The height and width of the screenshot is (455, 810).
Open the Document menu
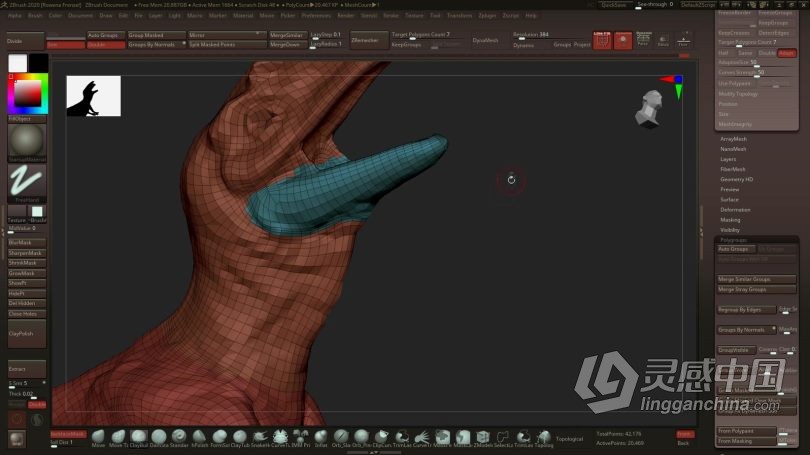pos(81,15)
